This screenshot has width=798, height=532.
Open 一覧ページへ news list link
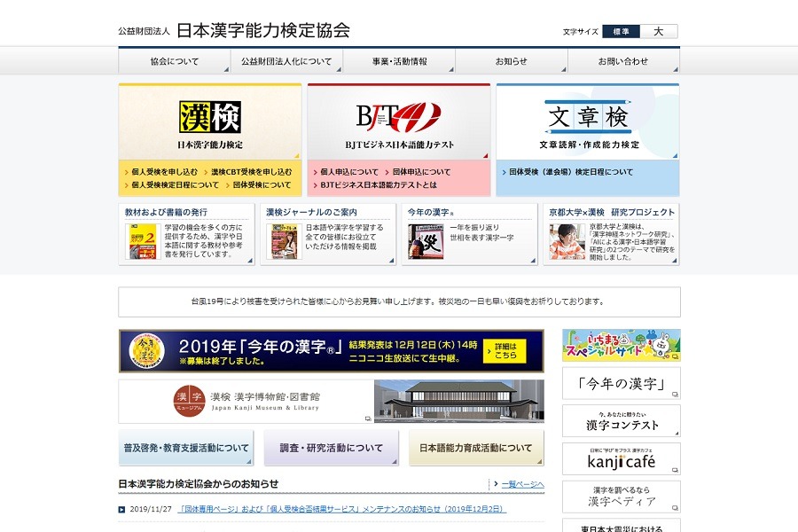pos(522,484)
